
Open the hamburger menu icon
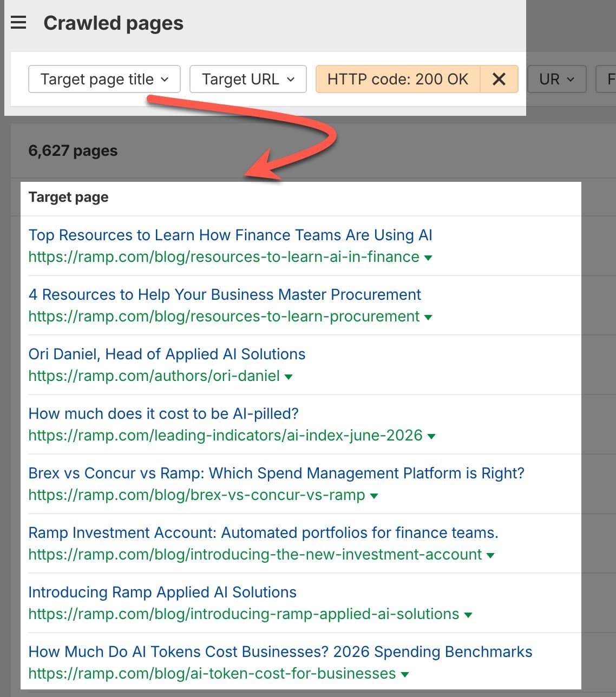click(18, 23)
